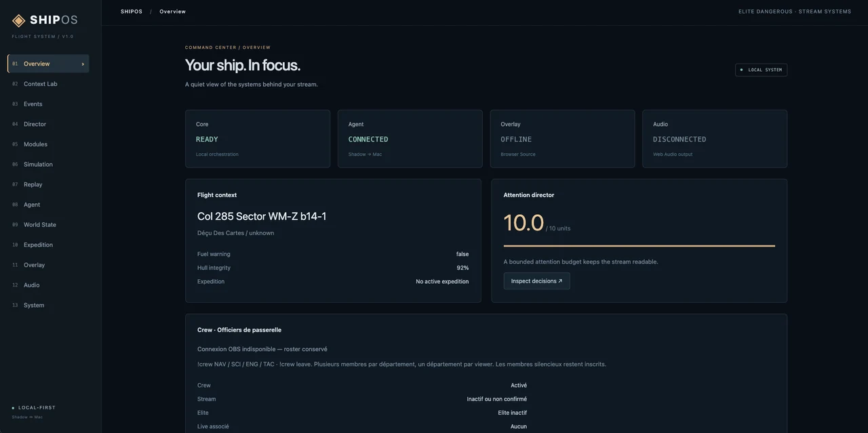Viewport: 868px width, 433px height.
Task: Select the Agent CONNECTED status card
Action: (410, 139)
